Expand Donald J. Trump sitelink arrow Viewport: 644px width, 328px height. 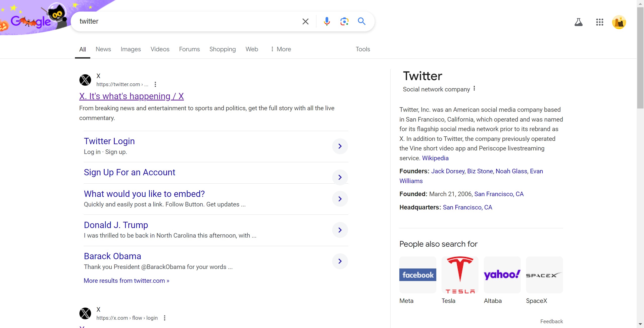(340, 230)
